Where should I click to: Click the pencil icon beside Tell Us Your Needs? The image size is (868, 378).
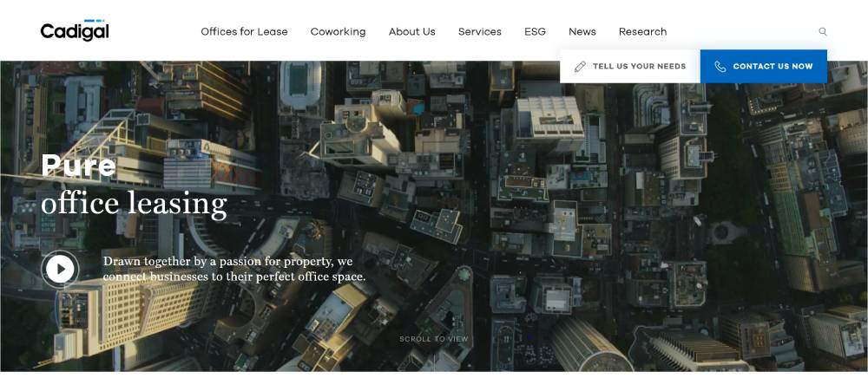tap(580, 67)
